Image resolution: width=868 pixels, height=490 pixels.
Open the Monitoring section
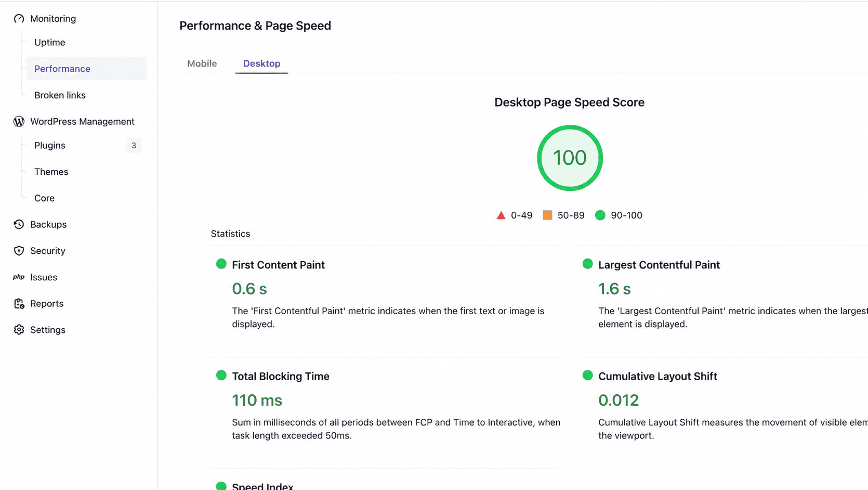[53, 19]
